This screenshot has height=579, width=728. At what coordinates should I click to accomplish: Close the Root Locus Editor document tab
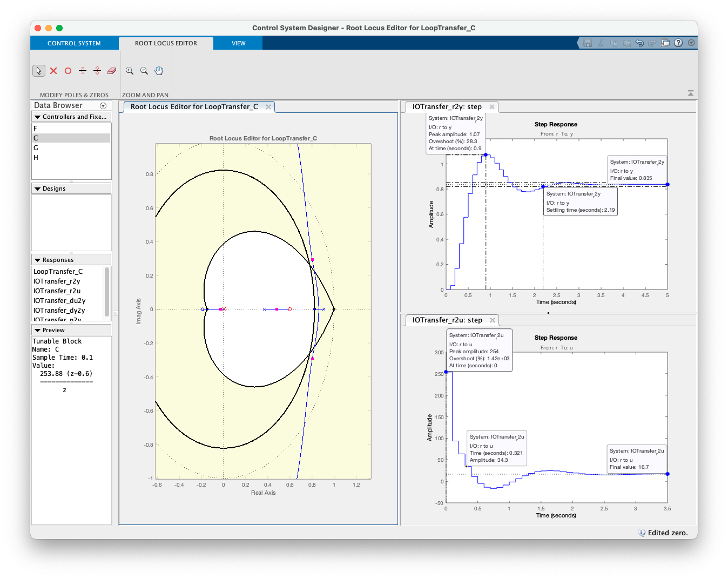pyautogui.click(x=268, y=107)
